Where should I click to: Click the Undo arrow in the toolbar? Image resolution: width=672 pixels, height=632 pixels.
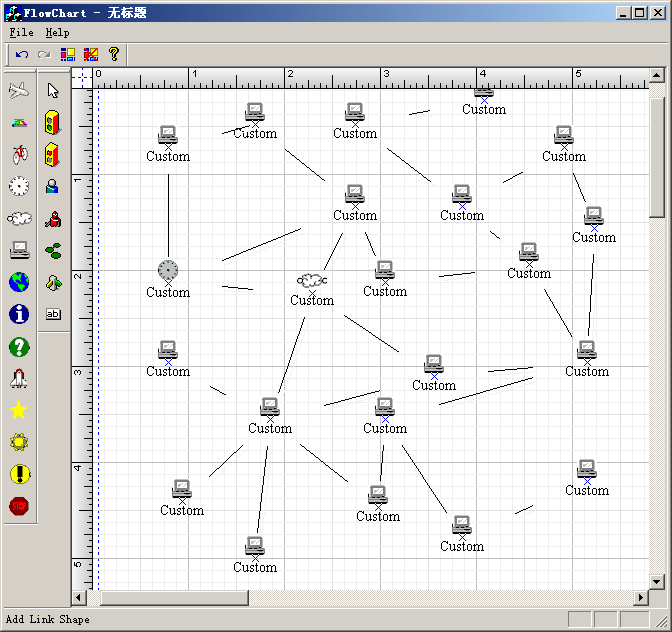(21, 54)
